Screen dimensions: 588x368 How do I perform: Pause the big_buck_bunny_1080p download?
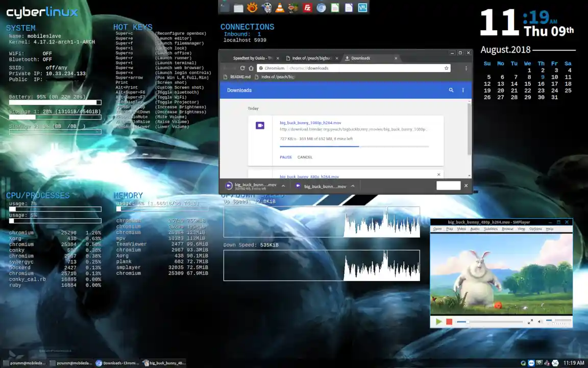tap(286, 157)
